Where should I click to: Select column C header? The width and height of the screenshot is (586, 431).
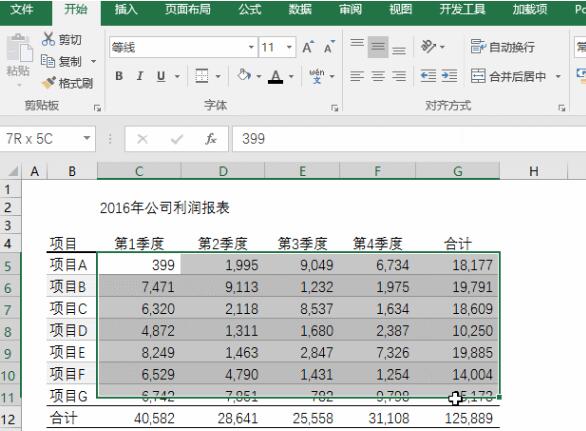139,171
